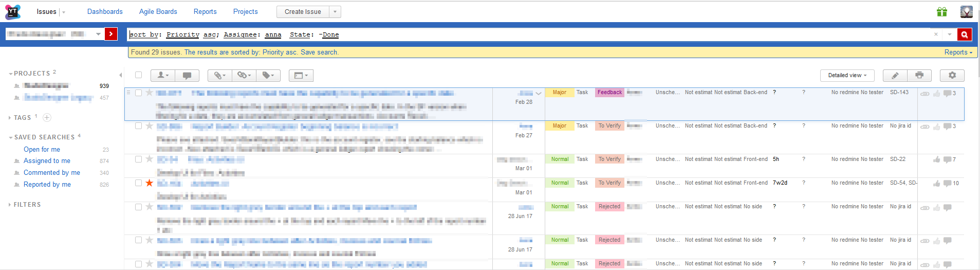Open comments bubble in SD-143 row
980x270 pixels.
pyautogui.click(x=947, y=94)
